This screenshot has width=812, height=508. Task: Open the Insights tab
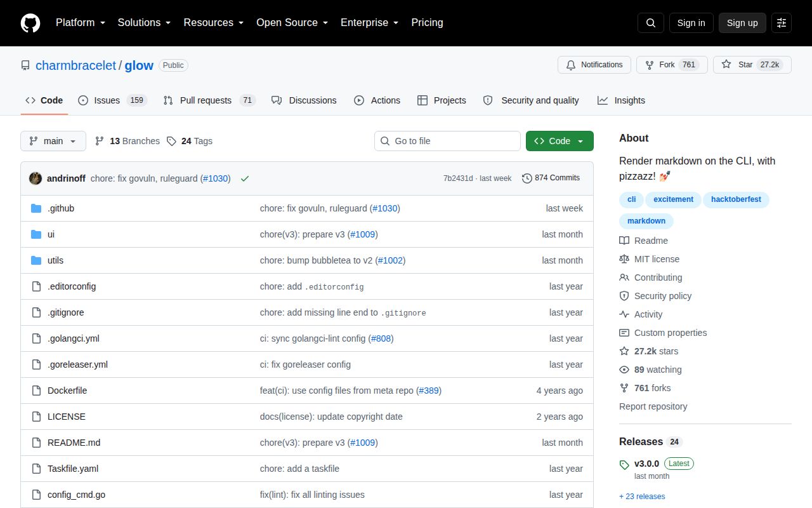(x=621, y=100)
